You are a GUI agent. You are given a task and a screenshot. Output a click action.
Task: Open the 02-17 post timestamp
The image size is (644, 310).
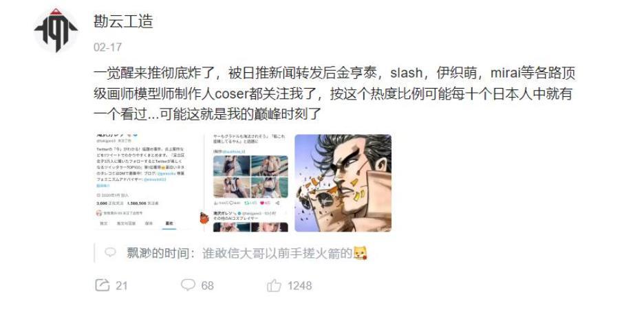(x=107, y=47)
